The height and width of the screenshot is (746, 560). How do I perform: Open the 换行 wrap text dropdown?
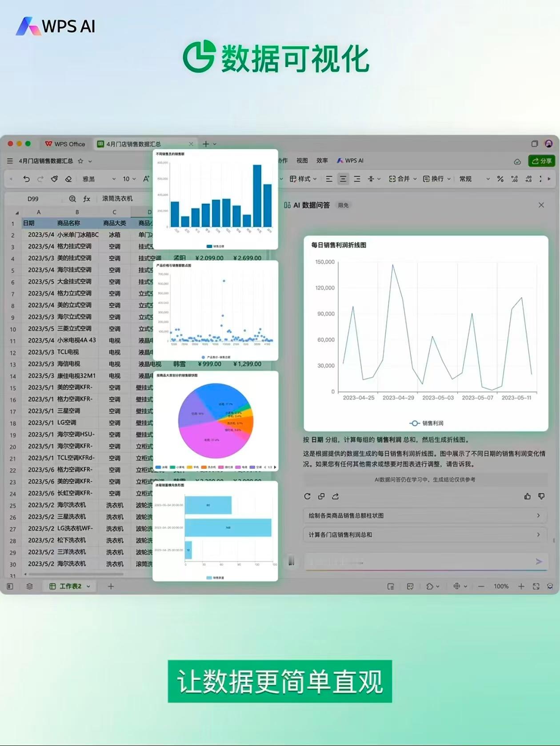[436, 179]
